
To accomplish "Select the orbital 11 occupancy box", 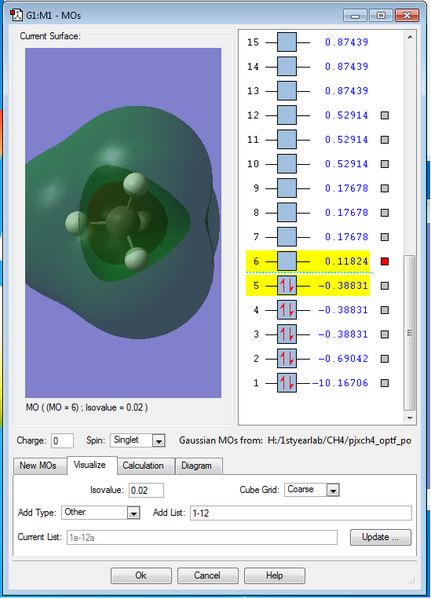I will [x=287, y=139].
